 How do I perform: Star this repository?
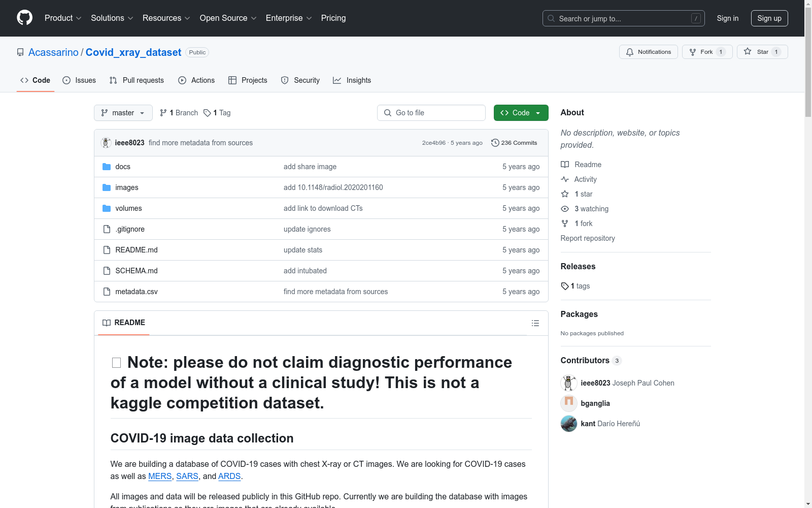pyautogui.click(x=762, y=52)
